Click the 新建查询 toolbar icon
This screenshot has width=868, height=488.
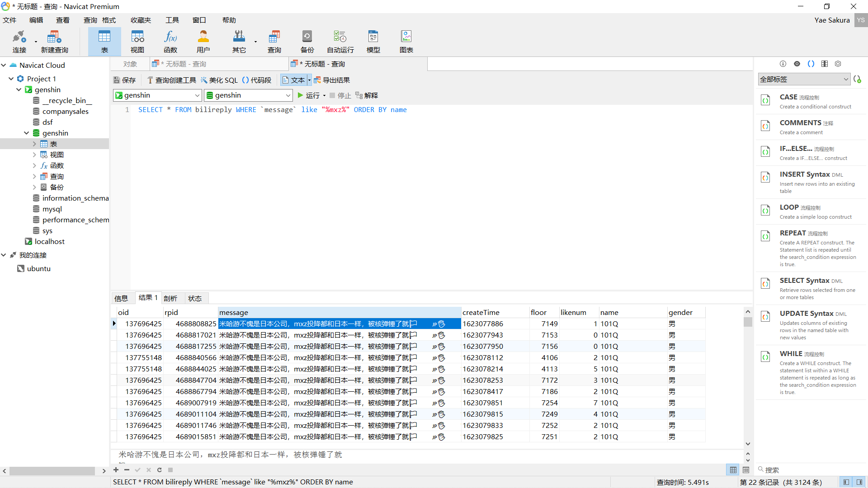pyautogui.click(x=54, y=42)
